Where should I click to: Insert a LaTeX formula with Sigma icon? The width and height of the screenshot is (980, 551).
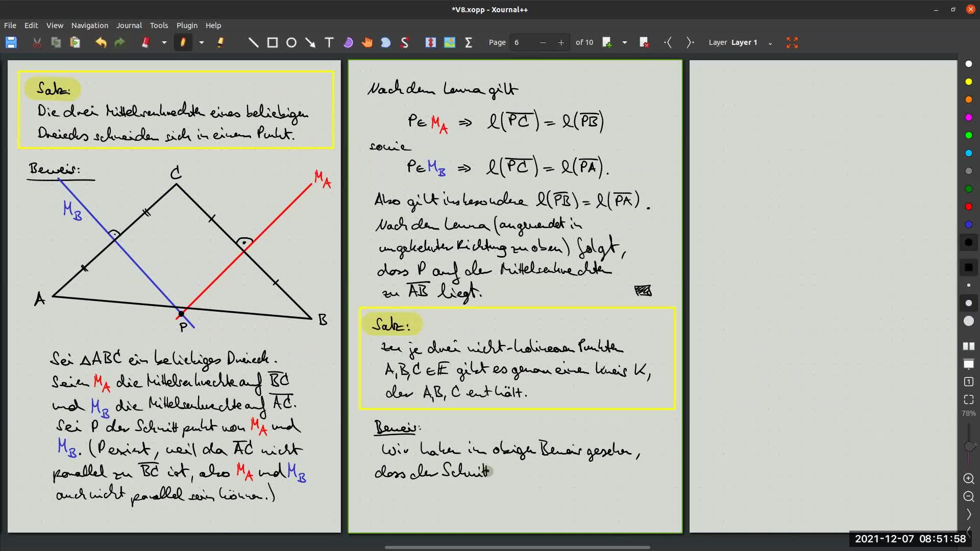(469, 42)
